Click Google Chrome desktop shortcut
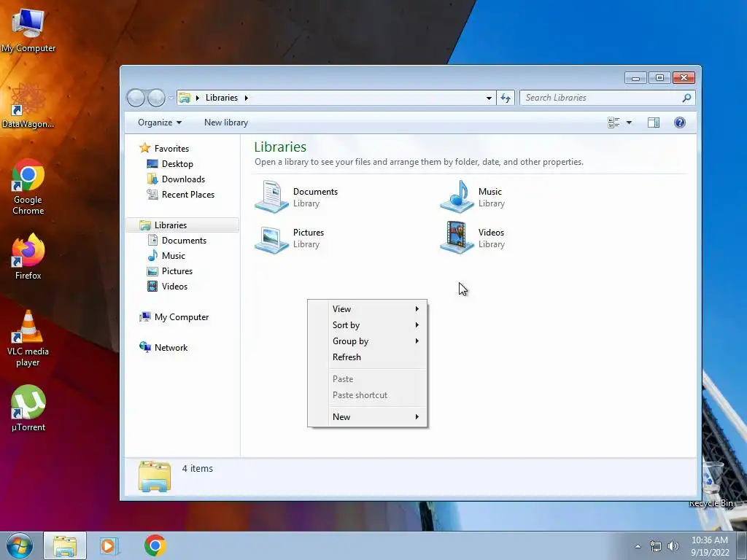The width and height of the screenshot is (747, 560). (x=28, y=187)
